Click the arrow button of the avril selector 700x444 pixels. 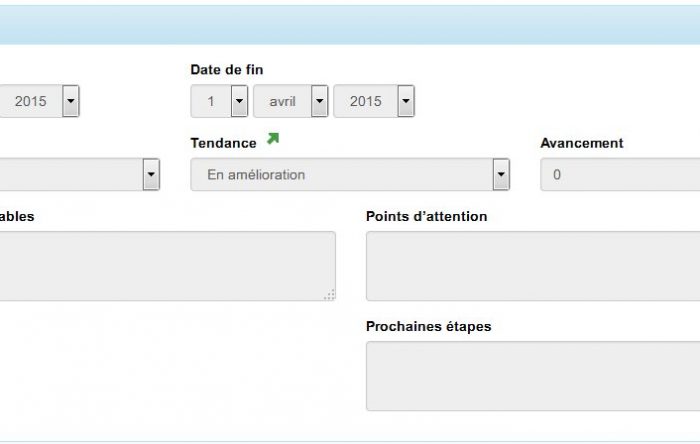[320, 101]
